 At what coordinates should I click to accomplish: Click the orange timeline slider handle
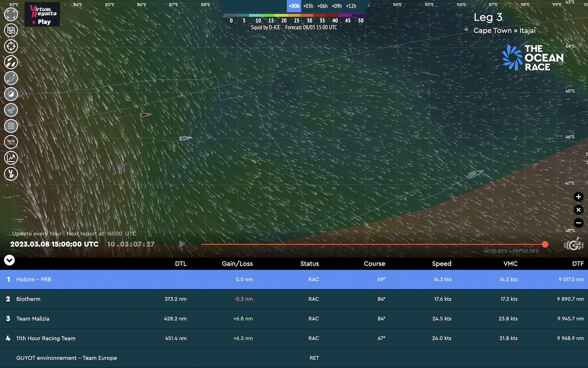pos(545,244)
